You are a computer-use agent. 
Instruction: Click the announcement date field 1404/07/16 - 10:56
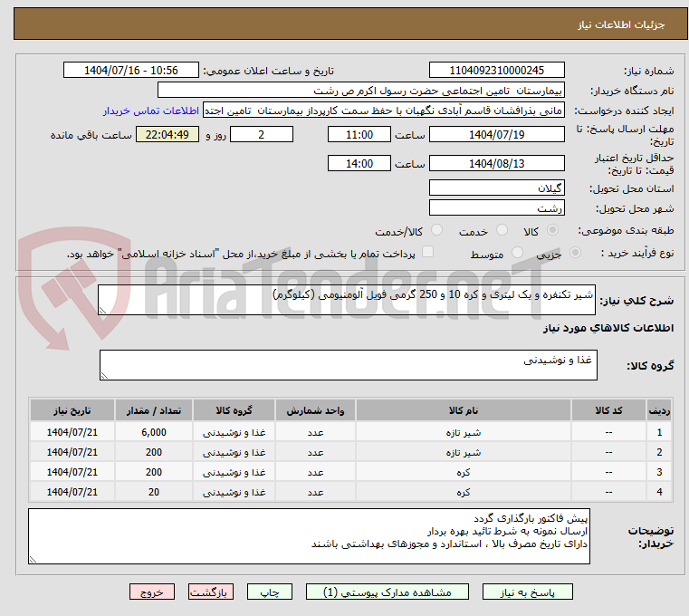(x=131, y=70)
